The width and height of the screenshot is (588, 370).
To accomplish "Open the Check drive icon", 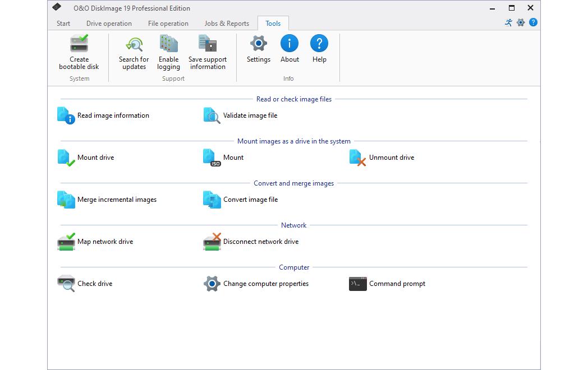I will [66, 284].
